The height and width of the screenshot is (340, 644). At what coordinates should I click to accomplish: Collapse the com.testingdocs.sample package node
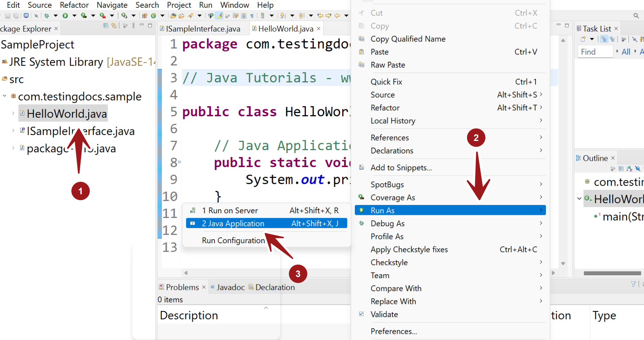pos(4,96)
